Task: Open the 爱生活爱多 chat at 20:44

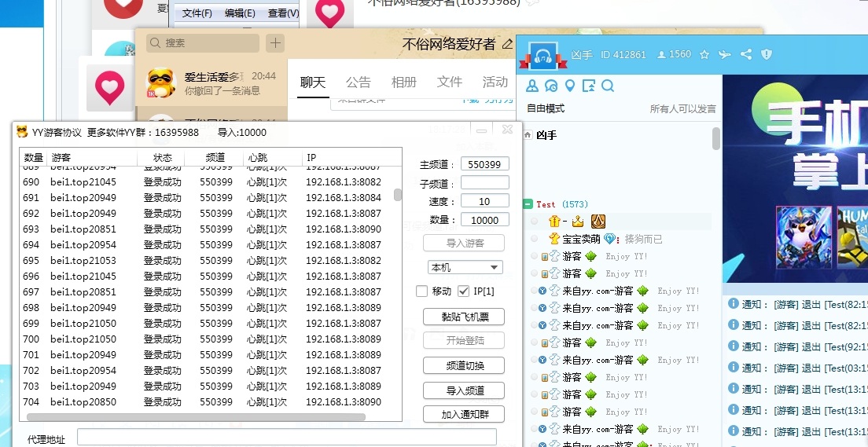Action: click(211, 83)
